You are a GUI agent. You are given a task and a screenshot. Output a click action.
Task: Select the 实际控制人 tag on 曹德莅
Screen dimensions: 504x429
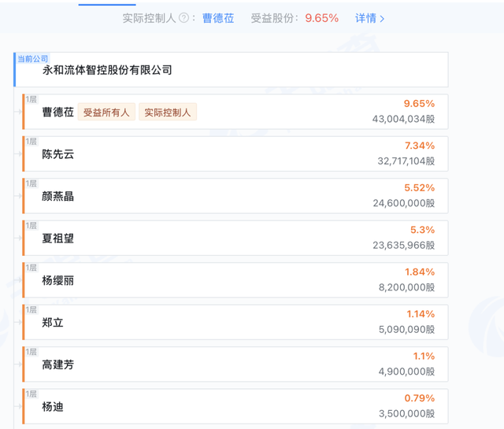click(168, 113)
